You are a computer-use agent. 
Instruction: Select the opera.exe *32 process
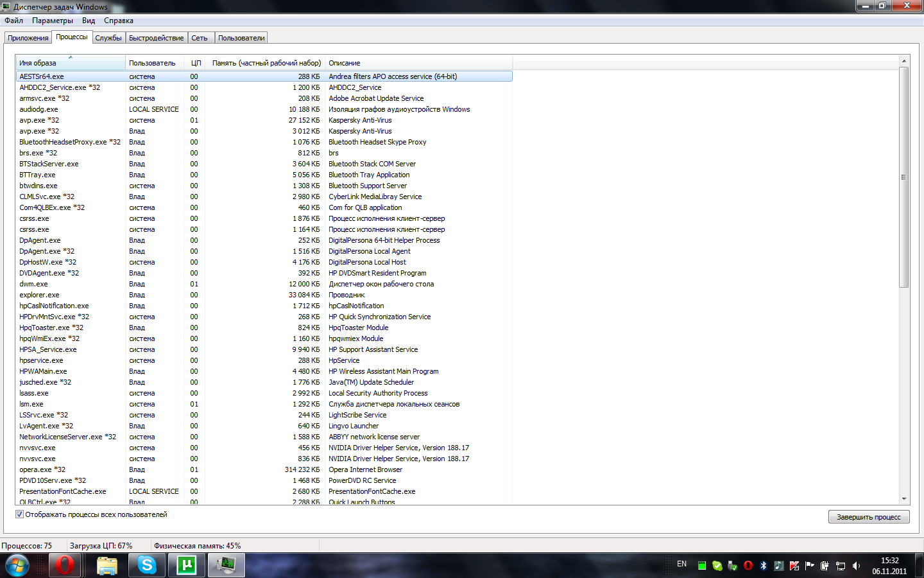coord(264,469)
